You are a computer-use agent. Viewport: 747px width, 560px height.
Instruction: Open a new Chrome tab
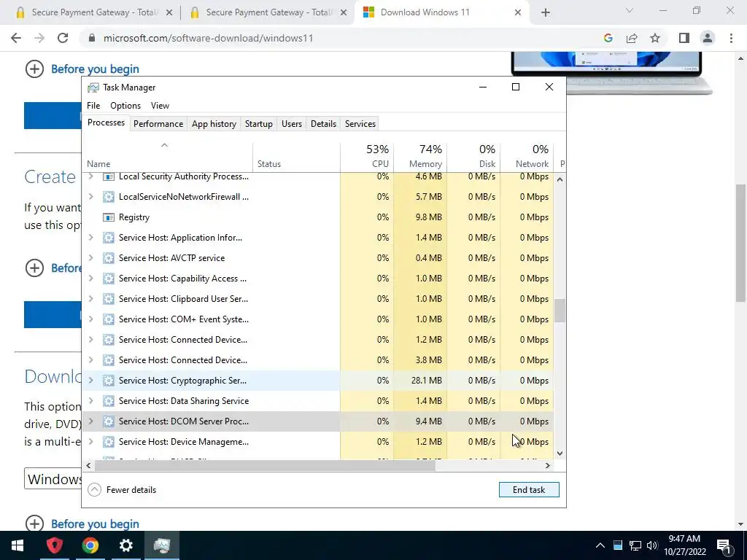546,12
